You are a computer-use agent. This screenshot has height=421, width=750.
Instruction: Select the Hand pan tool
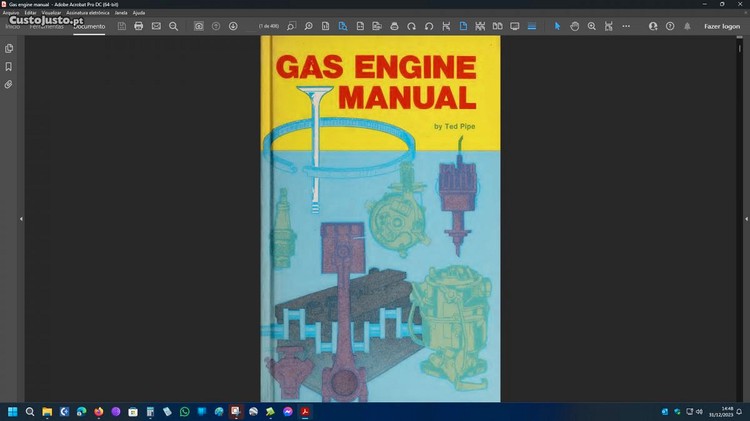click(575, 26)
